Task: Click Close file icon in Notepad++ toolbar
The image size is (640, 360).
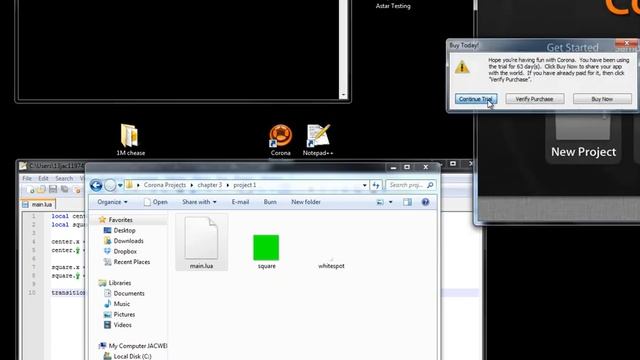Action: 77,189
